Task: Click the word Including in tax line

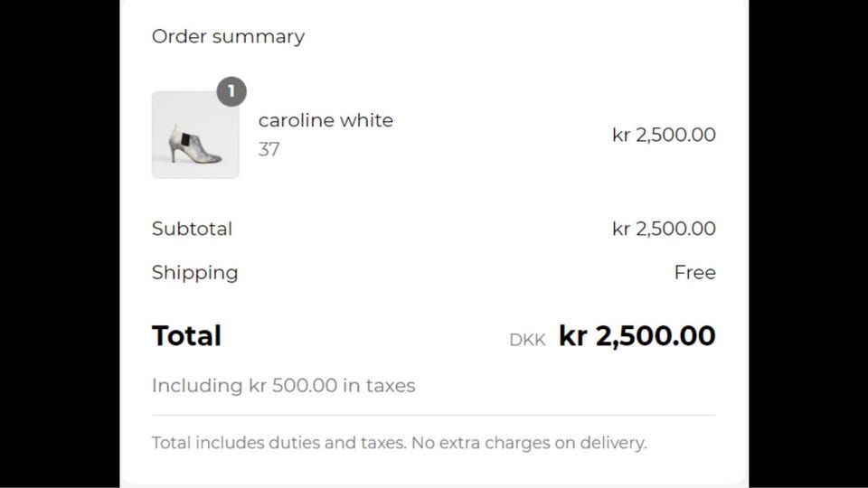Action: pyautogui.click(x=196, y=386)
